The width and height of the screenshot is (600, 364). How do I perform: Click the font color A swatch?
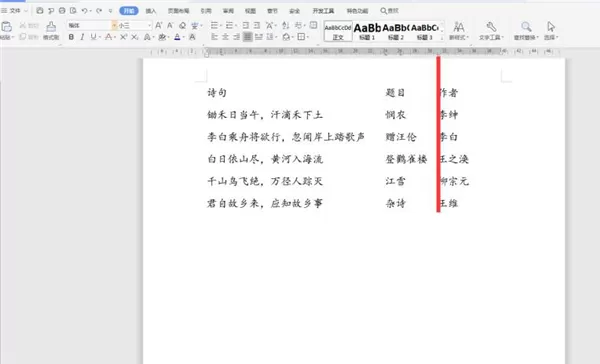(x=177, y=37)
